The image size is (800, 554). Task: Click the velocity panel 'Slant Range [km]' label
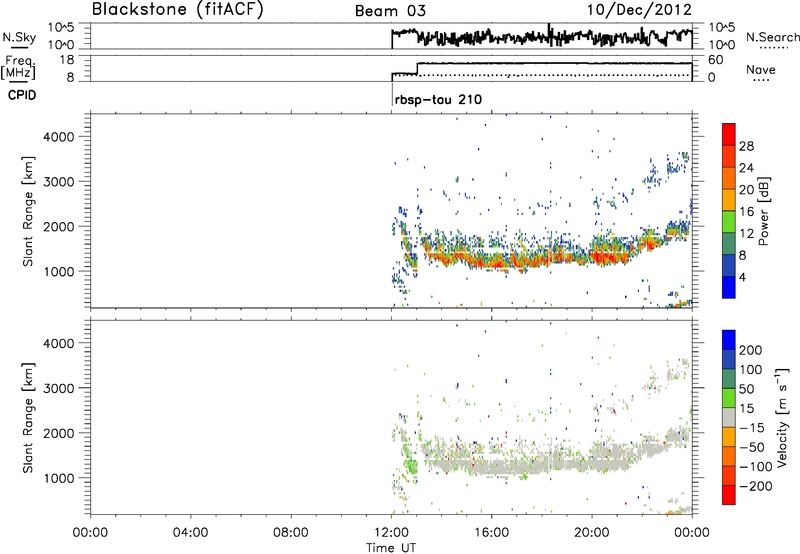coord(28,418)
